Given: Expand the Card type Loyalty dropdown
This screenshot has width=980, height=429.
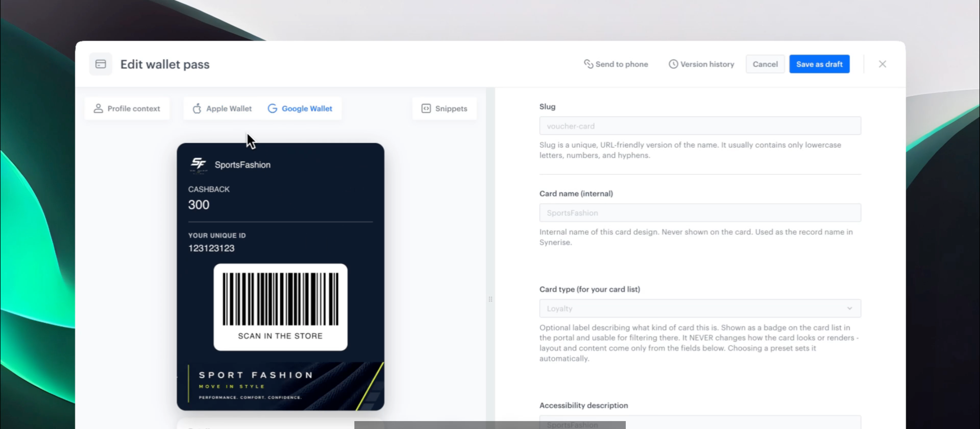Looking at the screenshot, I should (700, 308).
